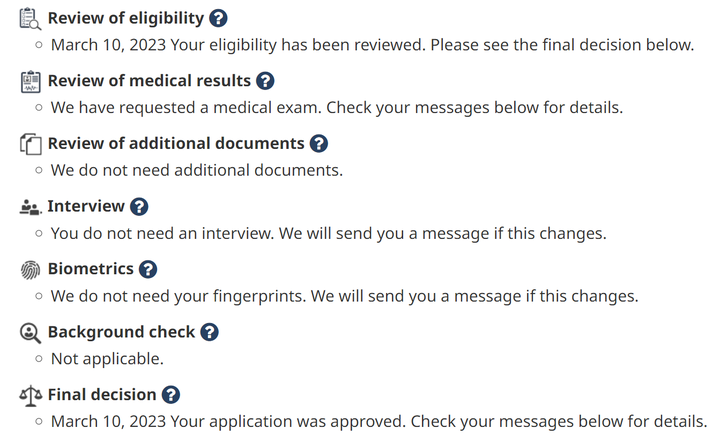Click the application was approved status text

click(378, 421)
